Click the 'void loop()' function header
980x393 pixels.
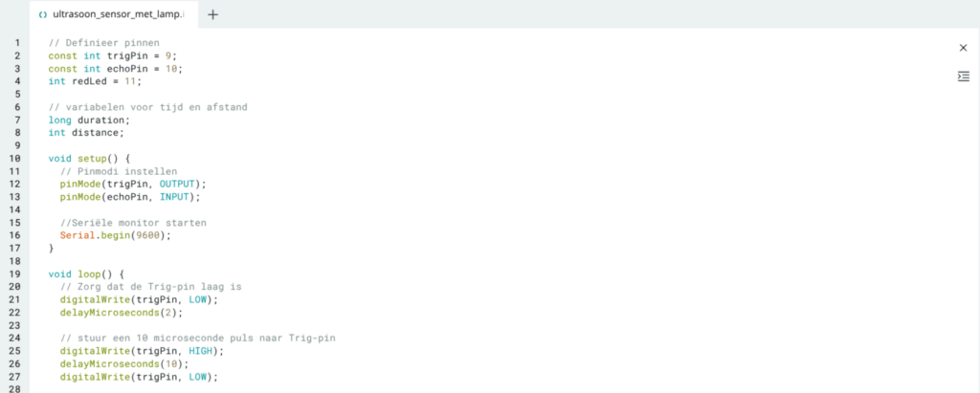(x=87, y=273)
